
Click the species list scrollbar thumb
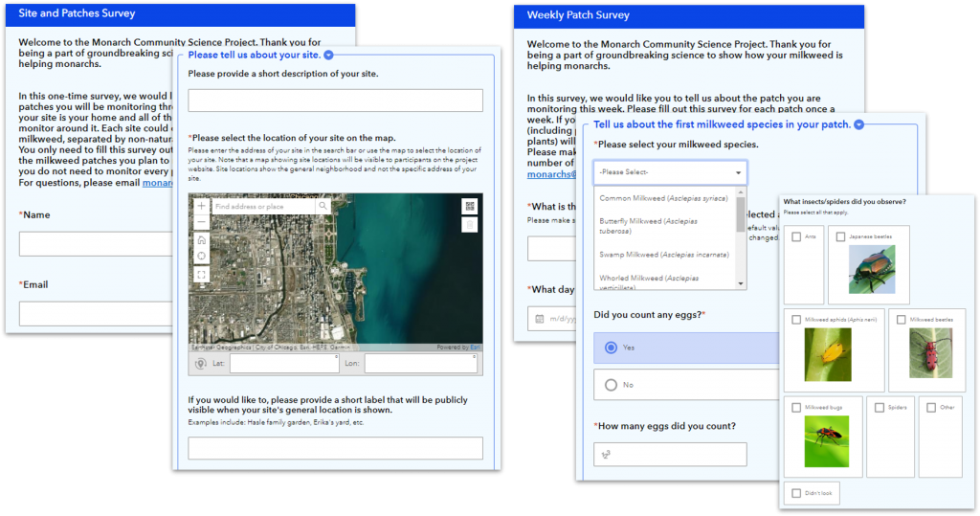[x=742, y=214]
